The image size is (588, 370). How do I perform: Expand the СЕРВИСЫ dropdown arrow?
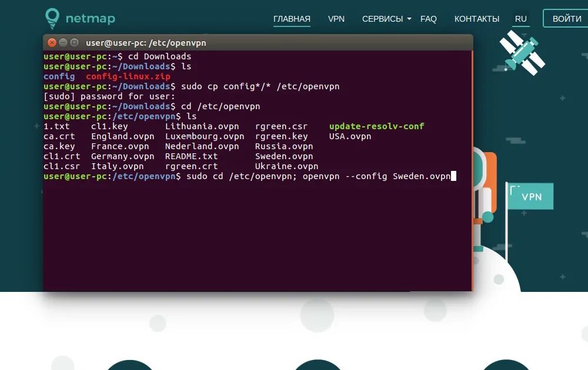pyautogui.click(x=409, y=19)
